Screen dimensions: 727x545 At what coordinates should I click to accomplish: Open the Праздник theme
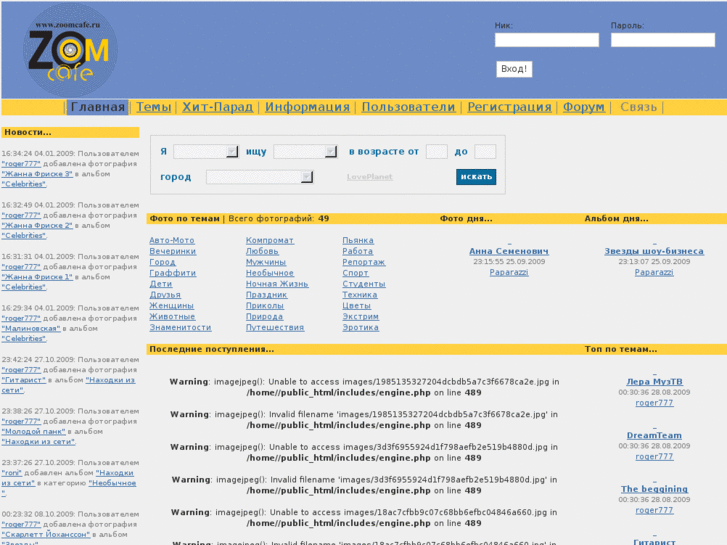pyautogui.click(x=266, y=295)
